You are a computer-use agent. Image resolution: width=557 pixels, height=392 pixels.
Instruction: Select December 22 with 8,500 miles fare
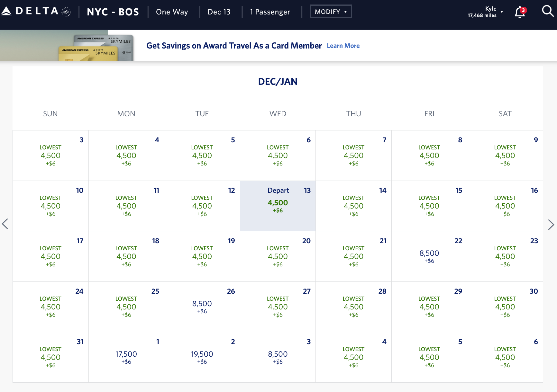[429, 256]
